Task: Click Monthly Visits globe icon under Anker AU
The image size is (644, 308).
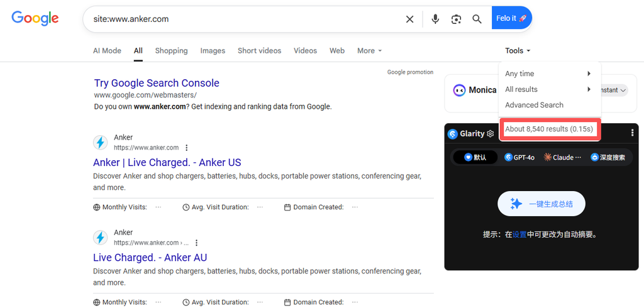Action: [97, 302]
